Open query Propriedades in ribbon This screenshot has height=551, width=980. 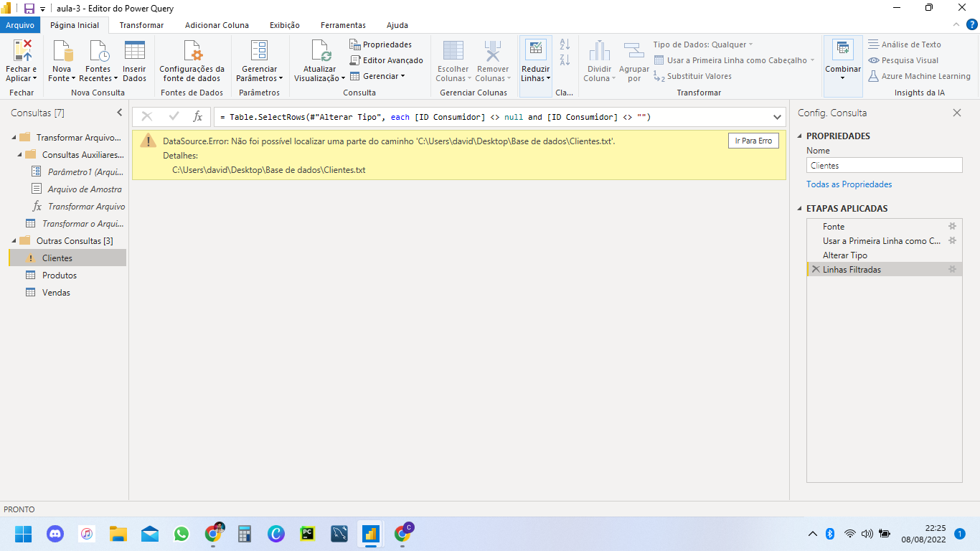[381, 44]
